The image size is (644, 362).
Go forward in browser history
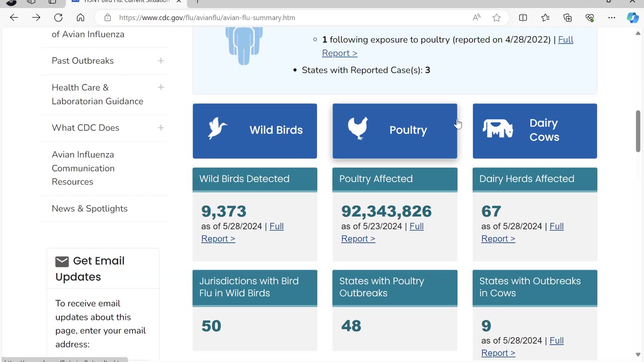point(36,18)
